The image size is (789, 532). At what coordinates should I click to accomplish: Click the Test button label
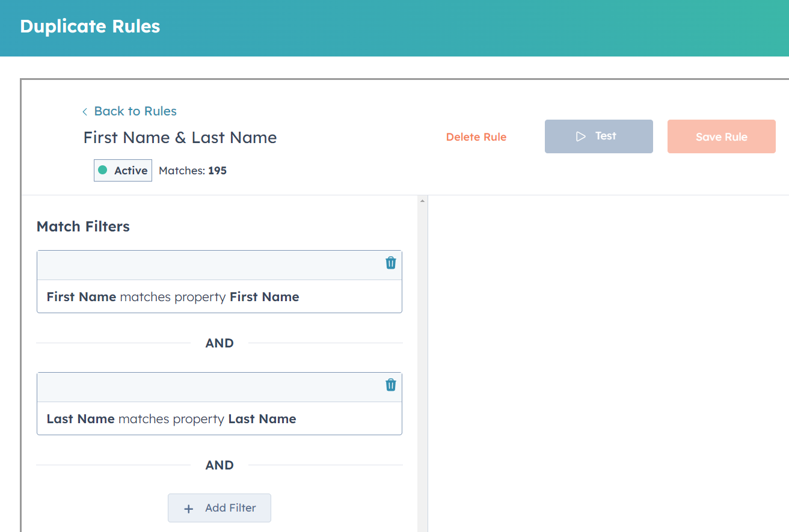[x=606, y=136]
